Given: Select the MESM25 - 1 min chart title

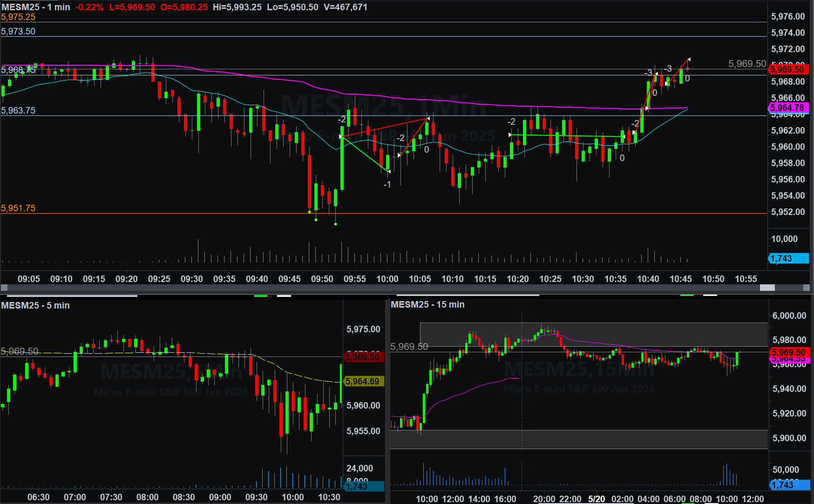Looking at the screenshot, I should point(36,7).
